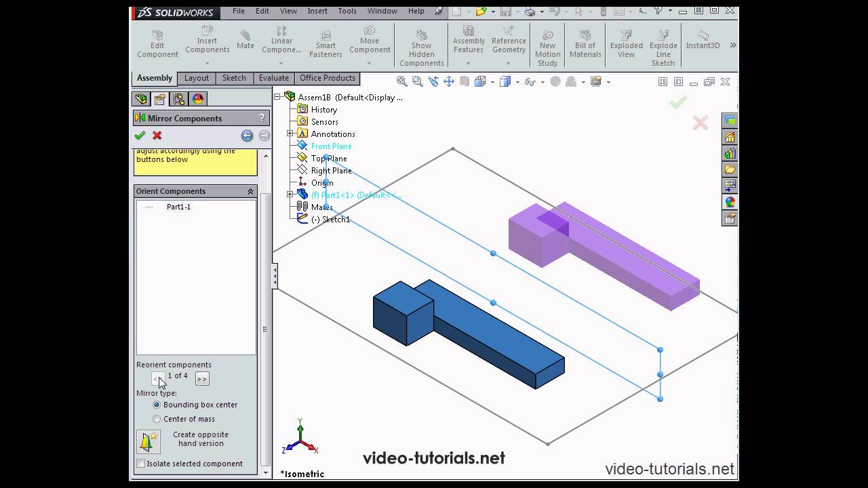Toggle Instant3D tool
This screenshot has height=488, width=868.
pyautogui.click(x=703, y=39)
